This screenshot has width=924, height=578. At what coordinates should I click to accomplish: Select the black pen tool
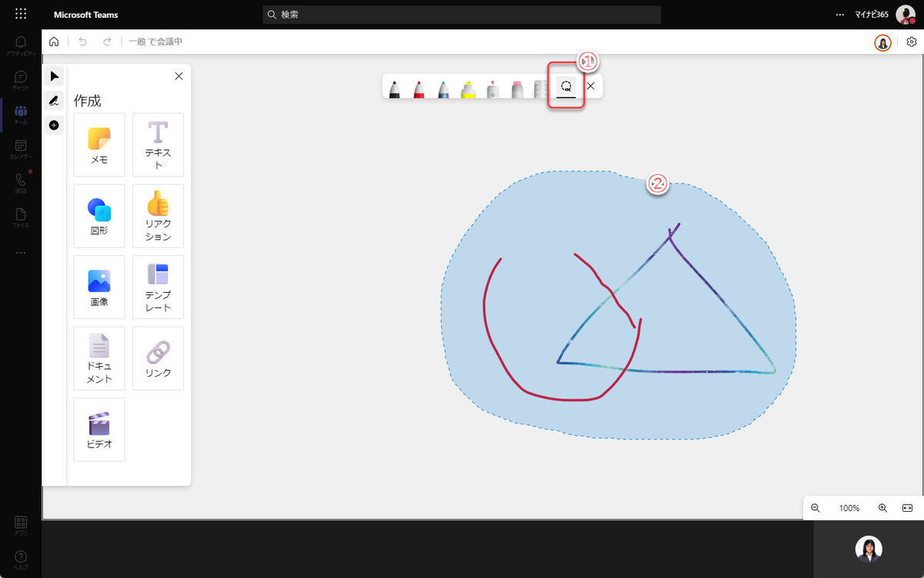394,88
